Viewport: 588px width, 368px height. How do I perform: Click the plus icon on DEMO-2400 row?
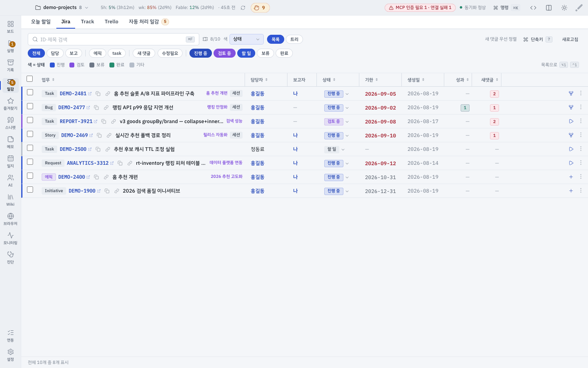click(571, 177)
